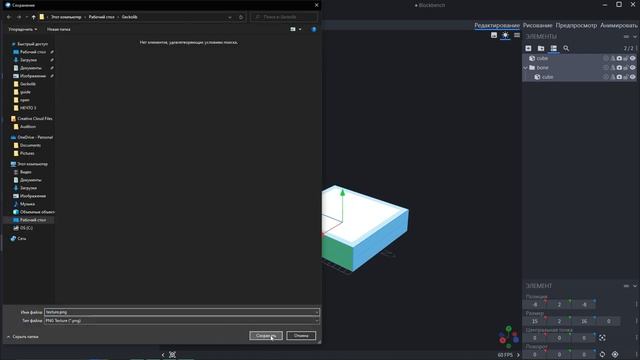Toggle export icon on bone row
The image size is (640, 360).
click(x=619, y=68)
